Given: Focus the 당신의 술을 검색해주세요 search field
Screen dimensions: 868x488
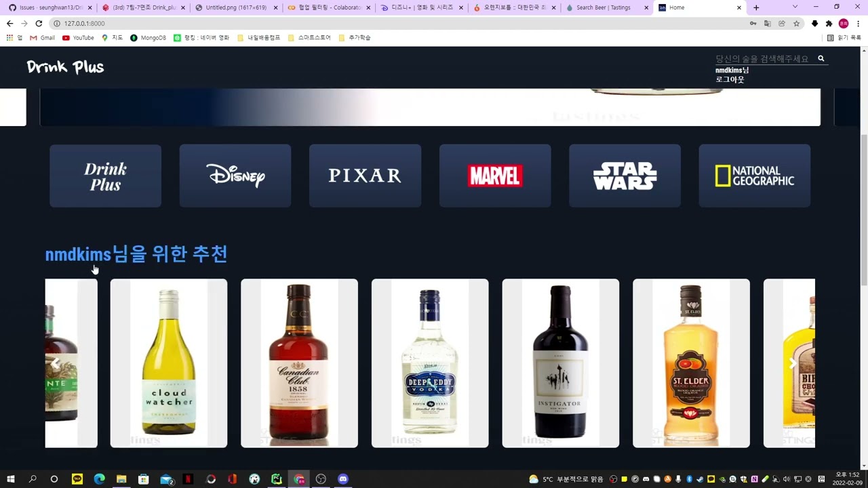Looking at the screenshot, I should point(764,59).
